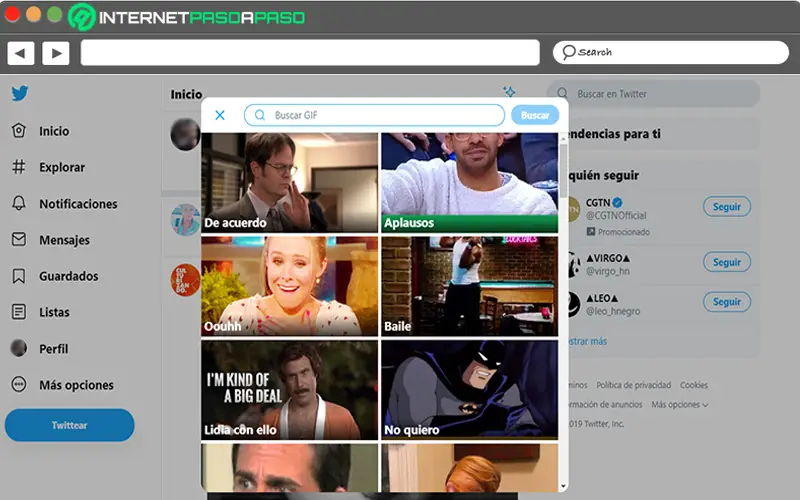Click the magnifier icon in browser Search

(x=568, y=52)
